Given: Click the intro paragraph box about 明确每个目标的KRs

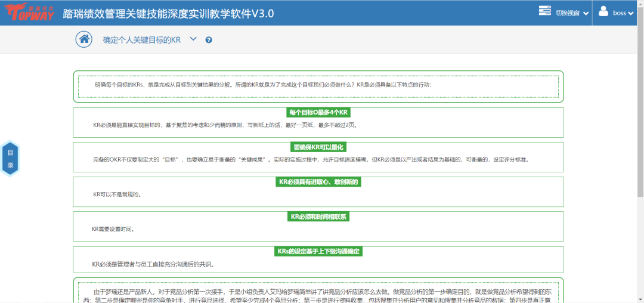Looking at the screenshot, I should [x=318, y=86].
